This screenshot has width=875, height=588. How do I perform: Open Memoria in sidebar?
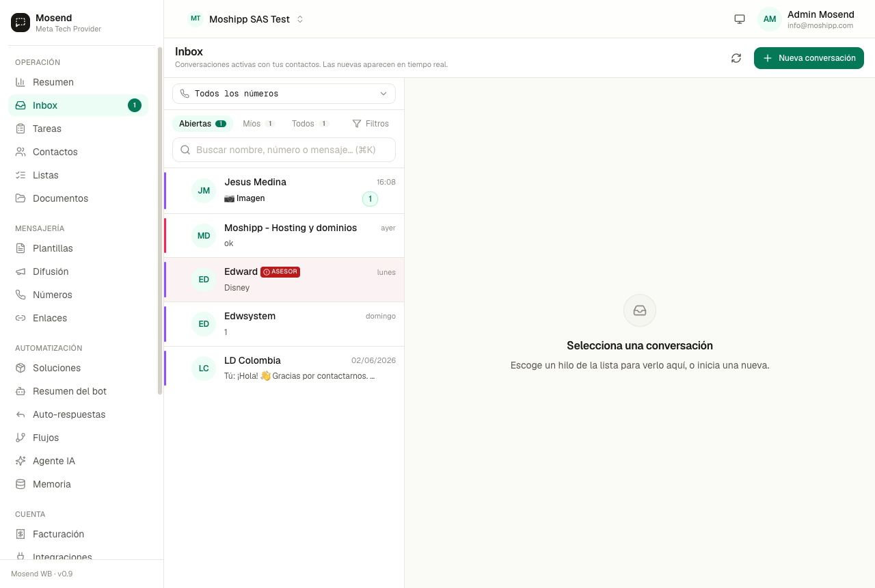pos(78,484)
